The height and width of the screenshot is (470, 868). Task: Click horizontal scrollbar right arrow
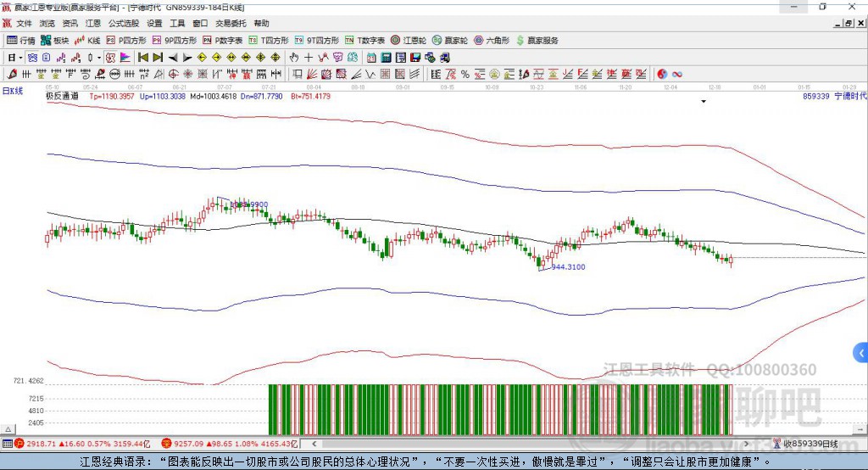click(746, 444)
